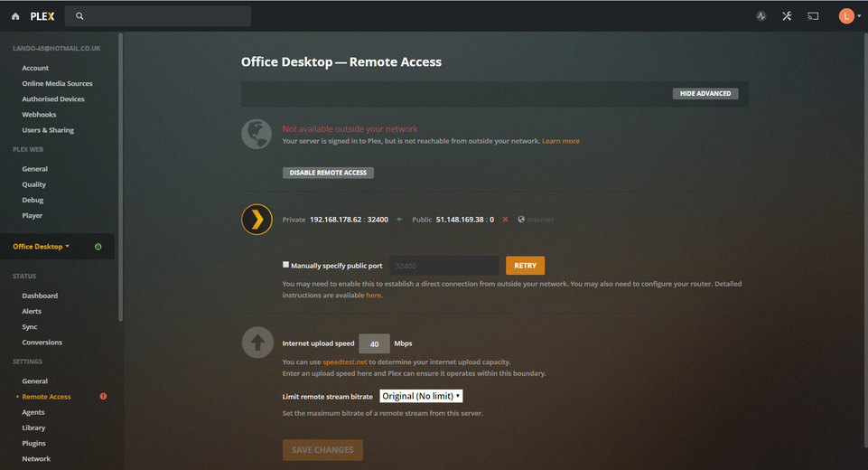Click the public port 32400 field
Screen dimensions: 868x470
click(x=444, y=266)
